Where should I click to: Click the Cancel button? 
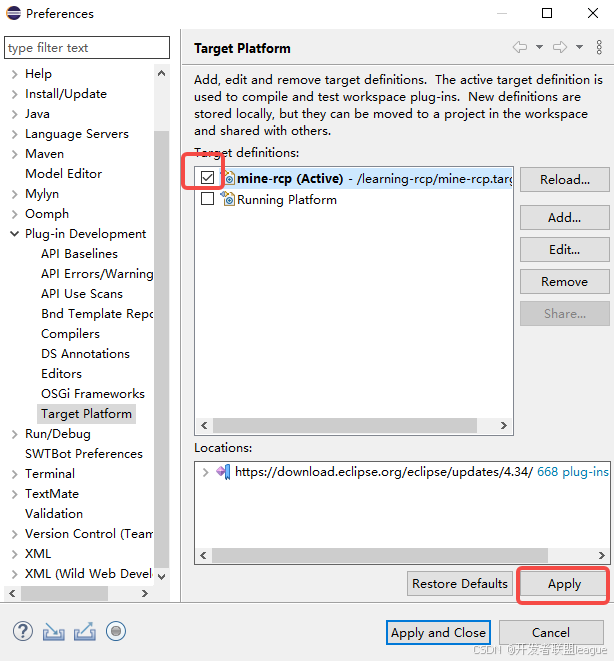tap(551, 633)
